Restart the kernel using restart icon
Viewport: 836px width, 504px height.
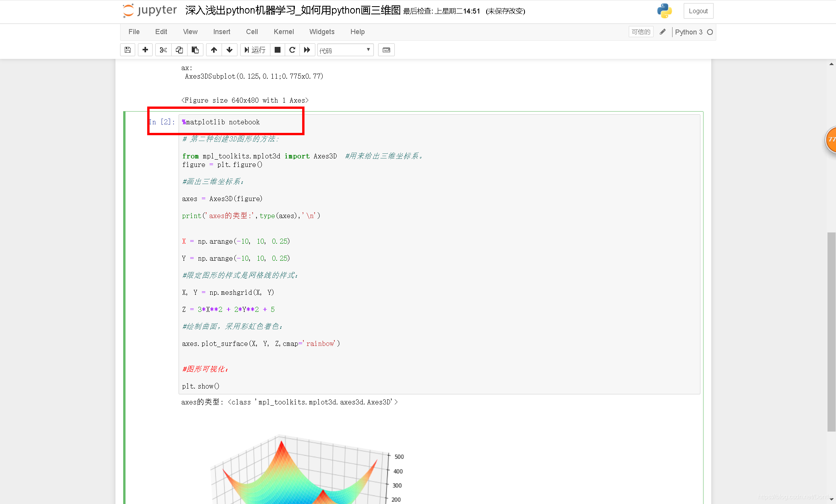[292, 50]
